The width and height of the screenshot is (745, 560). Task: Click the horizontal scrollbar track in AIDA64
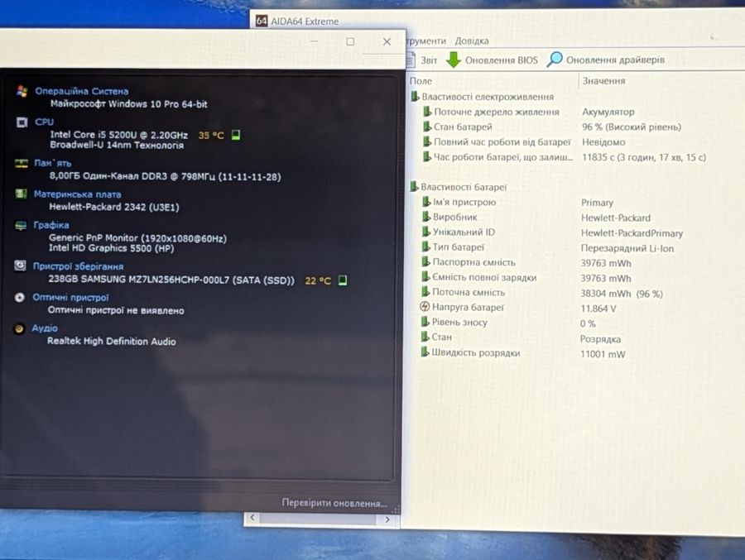(320, 519)
